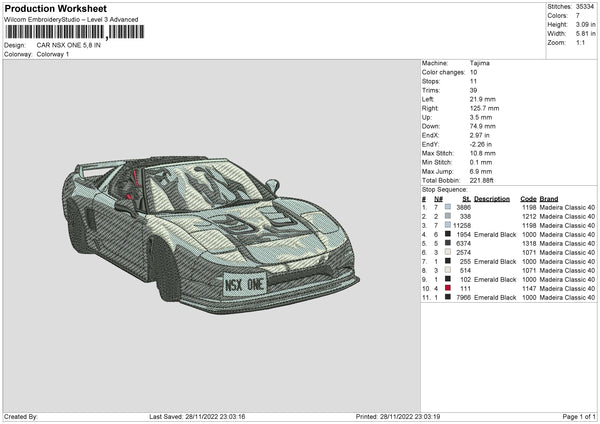Click the Tajima machine value
Image resolution: width=600 pixels, height=424 pixels.
click(x=479, y=63)
